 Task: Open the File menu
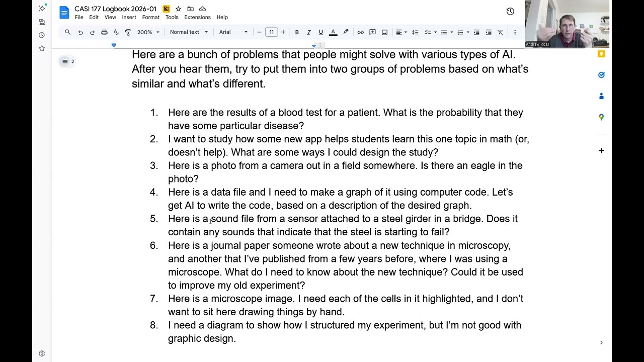pos(79,17)
